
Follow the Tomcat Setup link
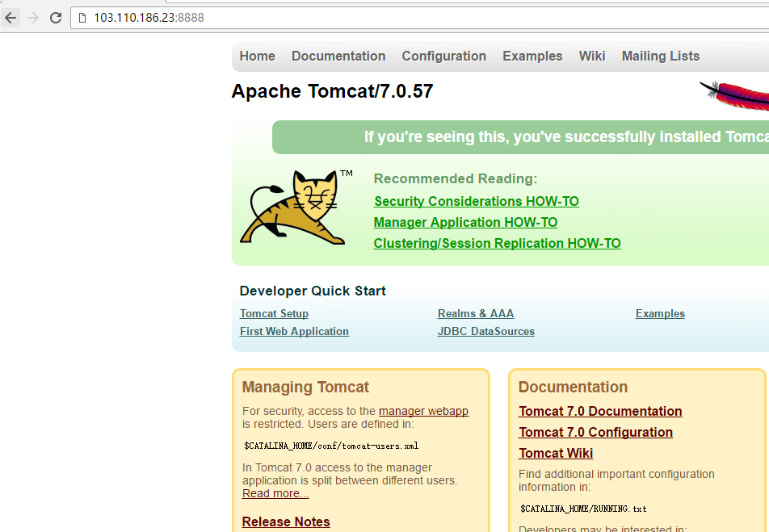coord(274,314)
